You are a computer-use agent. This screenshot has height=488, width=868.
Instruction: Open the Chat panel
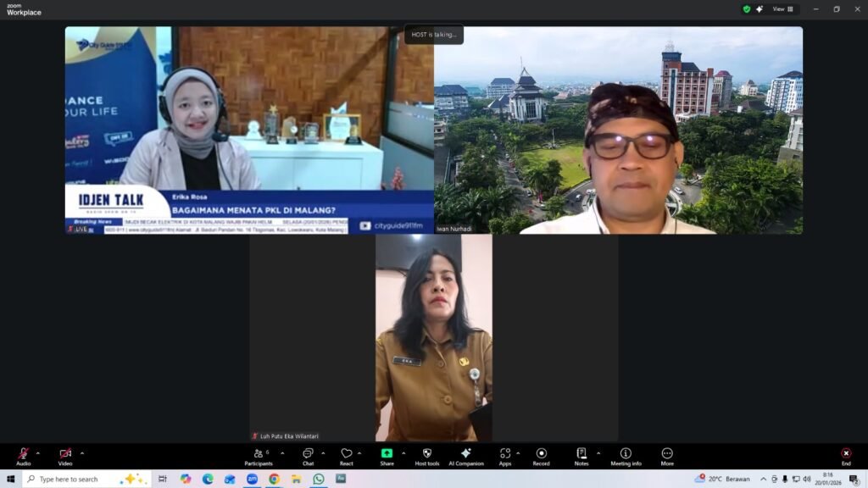[308, 454]
